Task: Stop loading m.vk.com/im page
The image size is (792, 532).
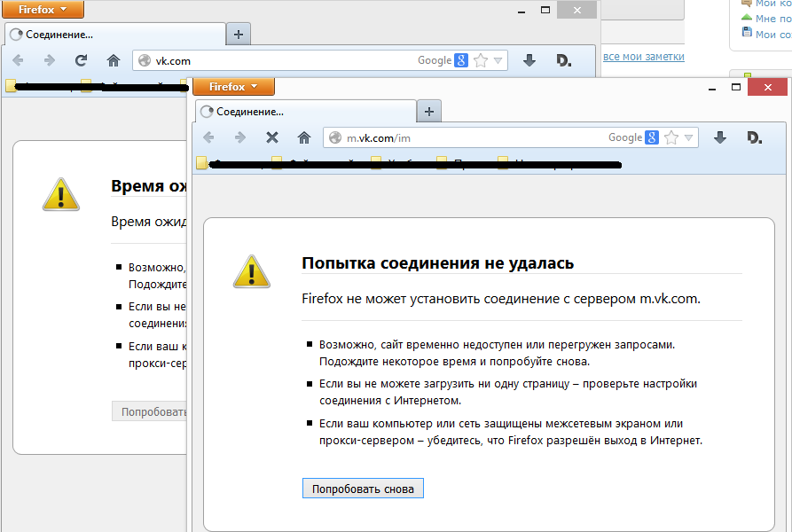Action: pyautogui.click(x=272, y=137)
